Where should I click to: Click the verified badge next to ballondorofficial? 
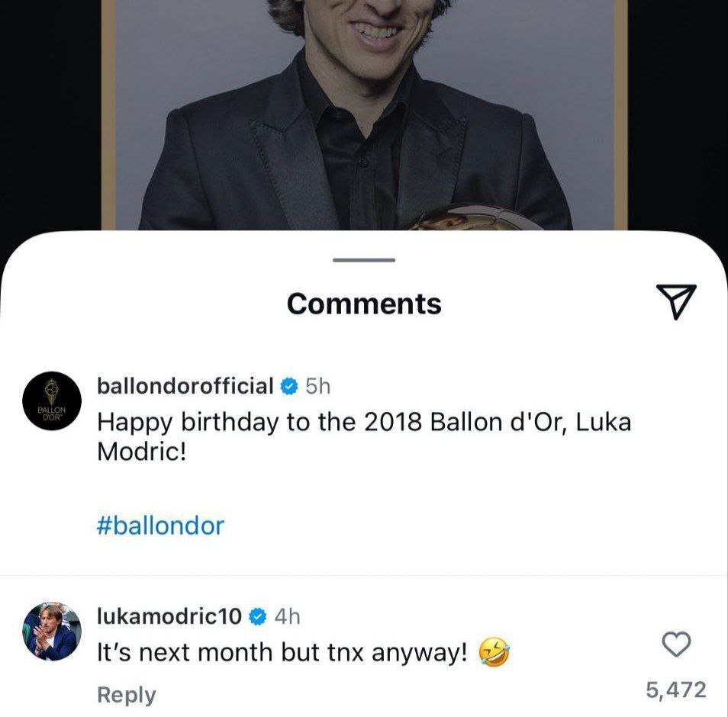pos(288,387)
